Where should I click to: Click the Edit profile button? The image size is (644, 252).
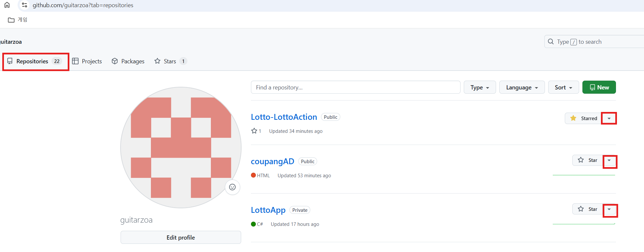pyautogui.click(x=181, y=237)
